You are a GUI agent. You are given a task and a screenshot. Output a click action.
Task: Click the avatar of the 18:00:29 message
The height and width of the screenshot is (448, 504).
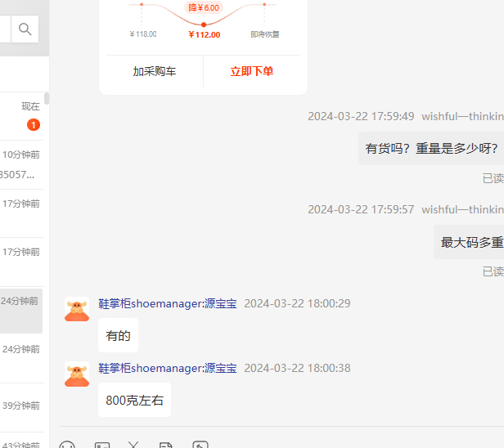[x=77, y=309]
